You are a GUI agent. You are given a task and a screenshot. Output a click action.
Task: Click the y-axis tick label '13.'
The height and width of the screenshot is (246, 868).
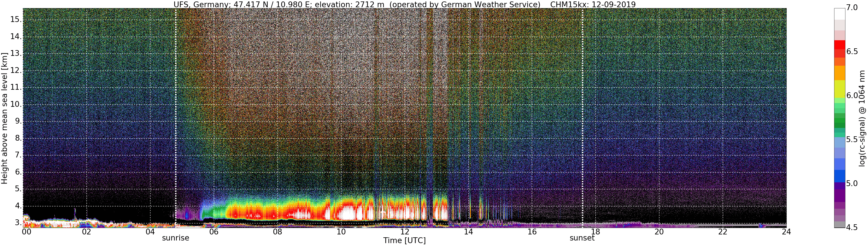click(x=16, y=54)
